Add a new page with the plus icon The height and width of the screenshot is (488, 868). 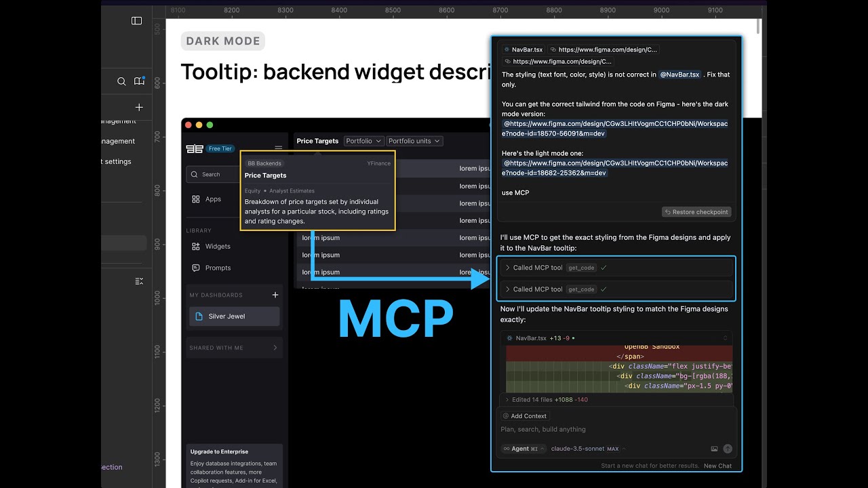[139, 107]
